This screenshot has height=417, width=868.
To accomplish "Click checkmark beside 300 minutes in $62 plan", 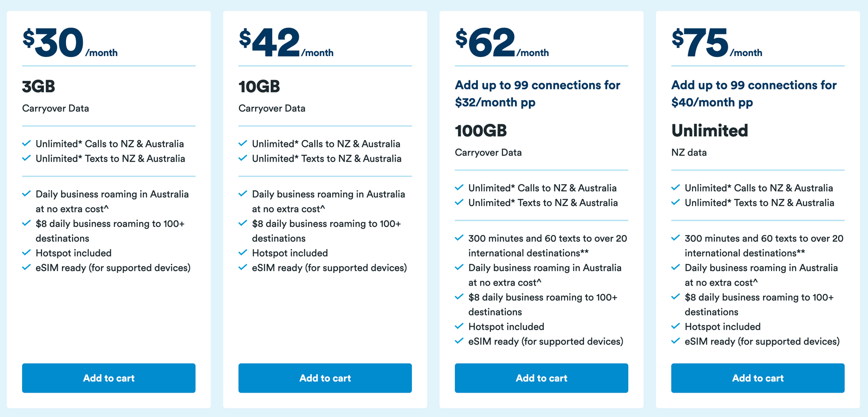I will click(459, 238).
